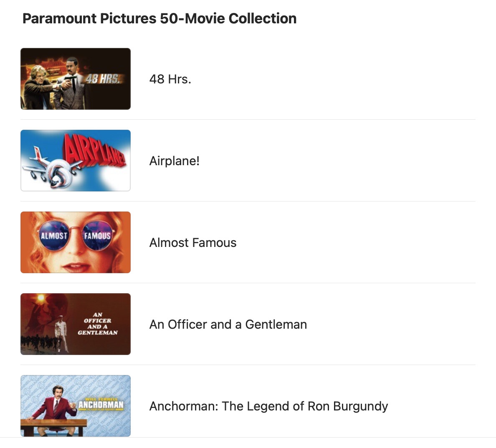
Task: Open "An Officer and a Gentleman" title
Action: 228,325
